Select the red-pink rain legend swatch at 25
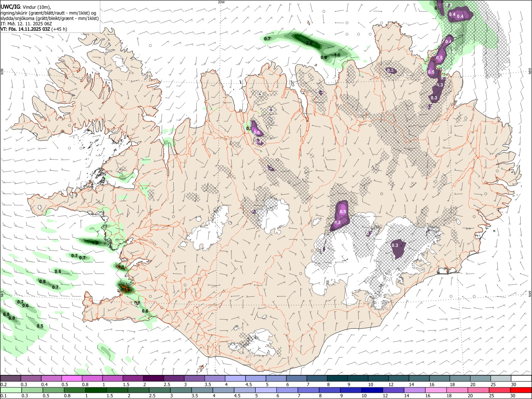Image resolution: width=532 pixels, height=399 pixels. click(x=500, y=390)
